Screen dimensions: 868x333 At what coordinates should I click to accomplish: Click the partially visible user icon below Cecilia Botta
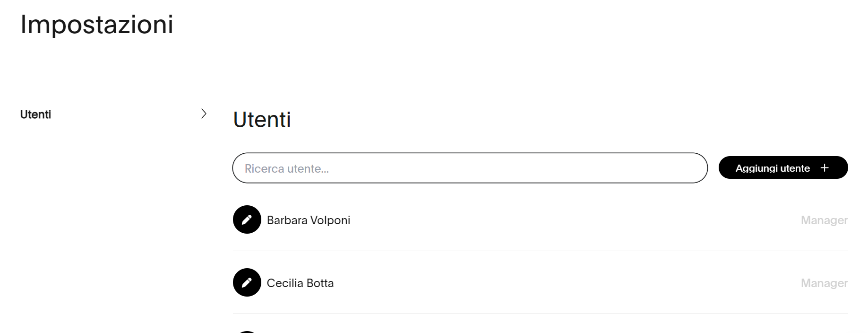pyautogui.click(x=247, y=330)
